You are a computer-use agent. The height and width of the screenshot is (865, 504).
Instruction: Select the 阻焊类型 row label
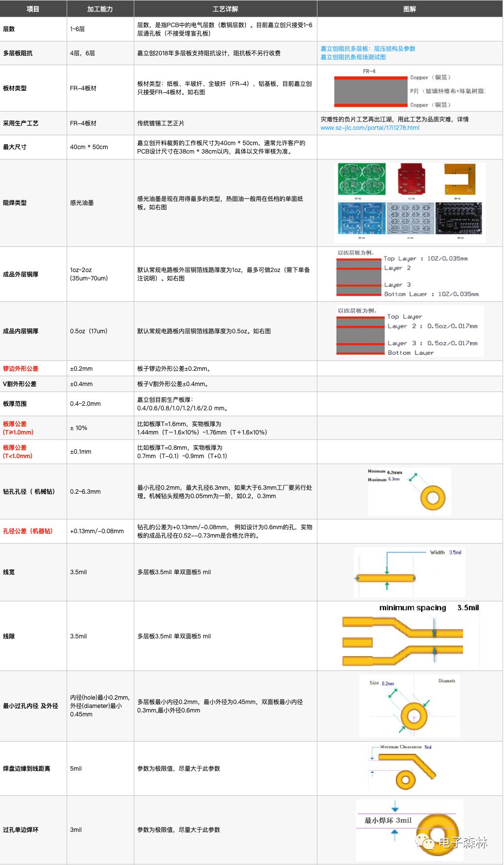15,203
